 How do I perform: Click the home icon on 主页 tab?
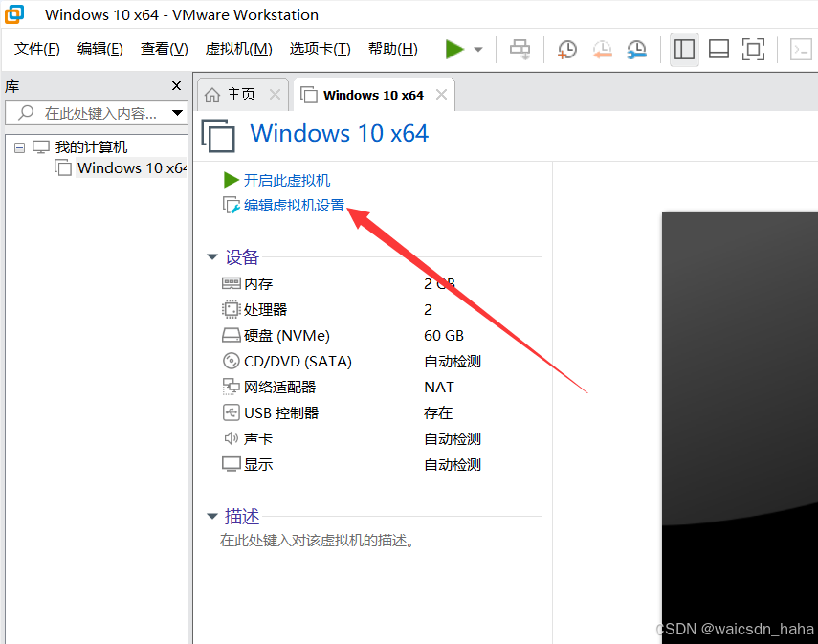212,95
